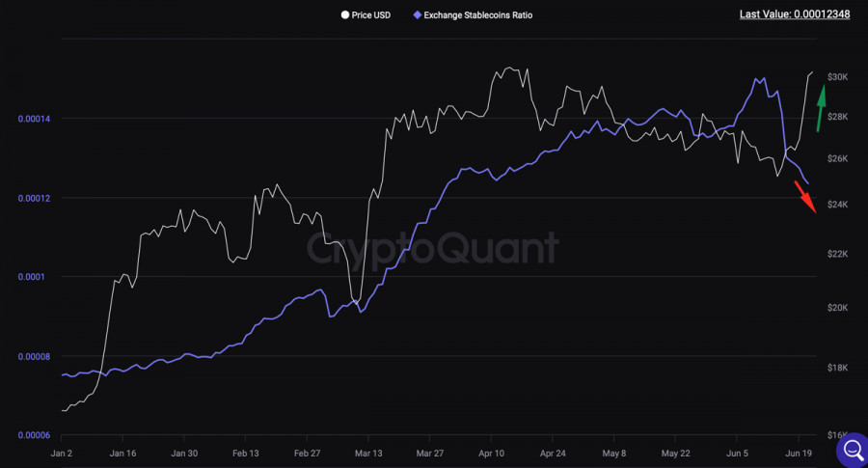The height and width of the screenshot is (468, 868).
Task: Click the green upward arrow annotation
Action: (821, 107)
